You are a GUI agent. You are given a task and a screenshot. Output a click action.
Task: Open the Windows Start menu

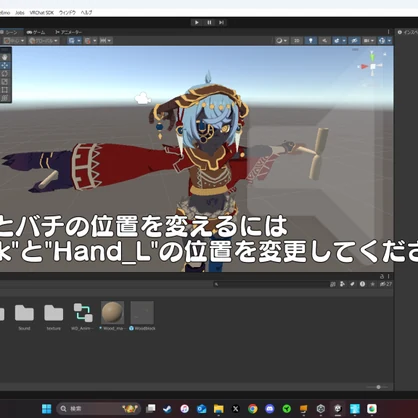(x=47, y=408)
